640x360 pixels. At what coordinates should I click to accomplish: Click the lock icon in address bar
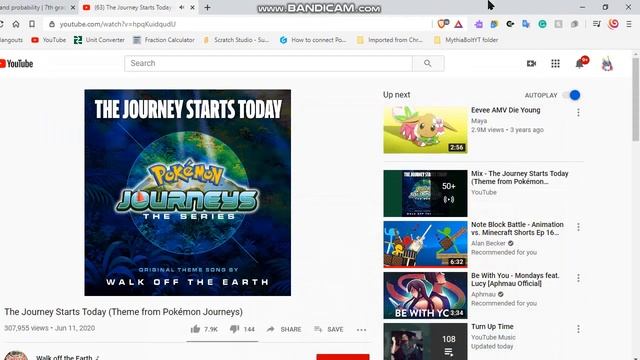(x=52, y=24)
